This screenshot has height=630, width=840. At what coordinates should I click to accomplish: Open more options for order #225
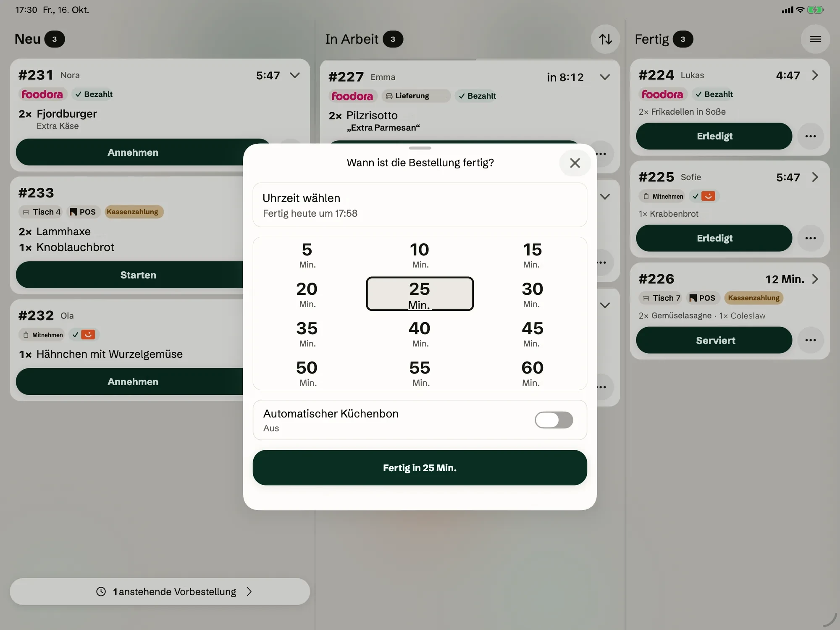coord(810,238)
